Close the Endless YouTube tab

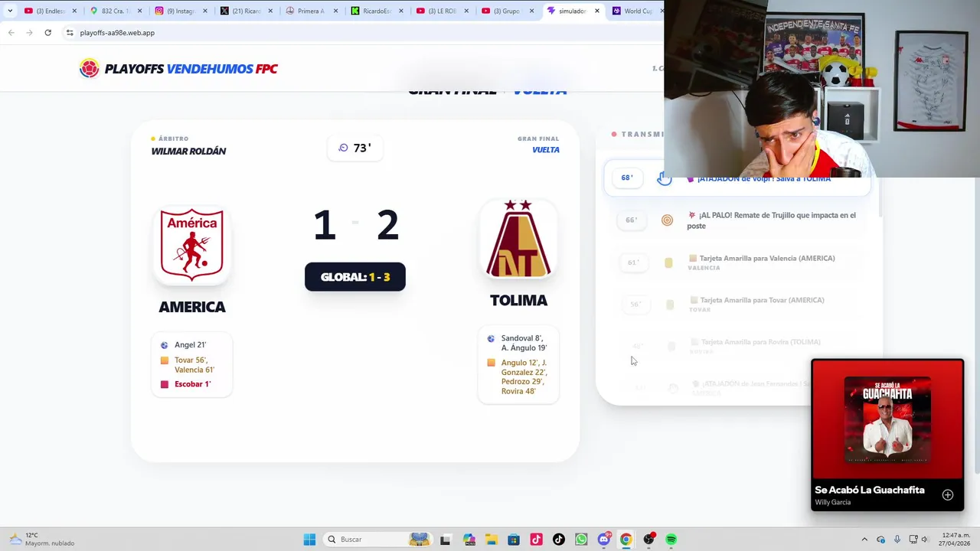[74, 11]
